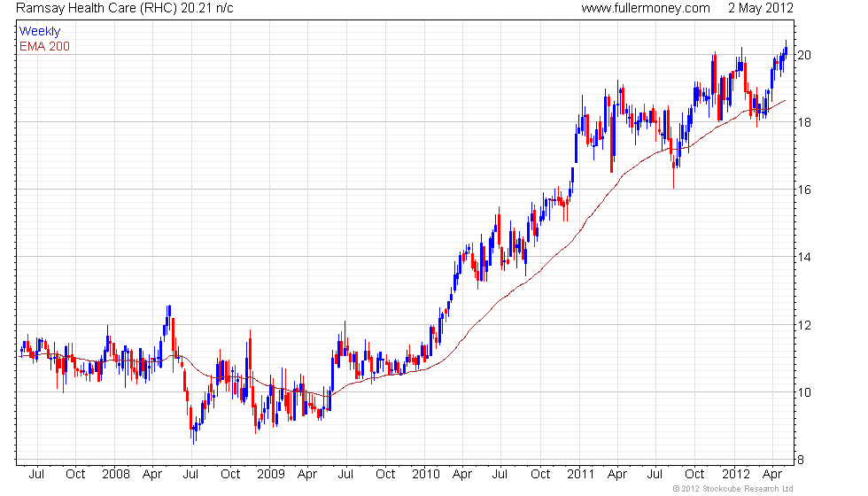The width and height of the screenshot is (868, 496).
Task: Click the Weekly legend label
Action: point(39,32)
